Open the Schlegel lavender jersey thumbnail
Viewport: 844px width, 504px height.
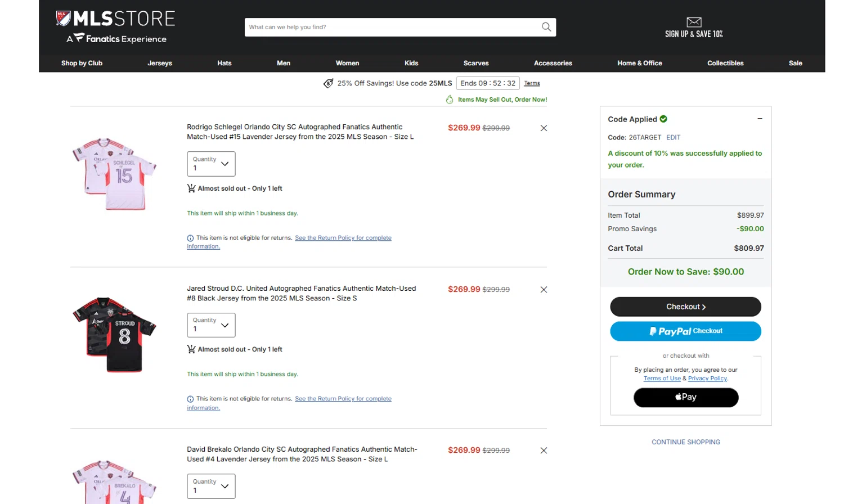point(114,174)
